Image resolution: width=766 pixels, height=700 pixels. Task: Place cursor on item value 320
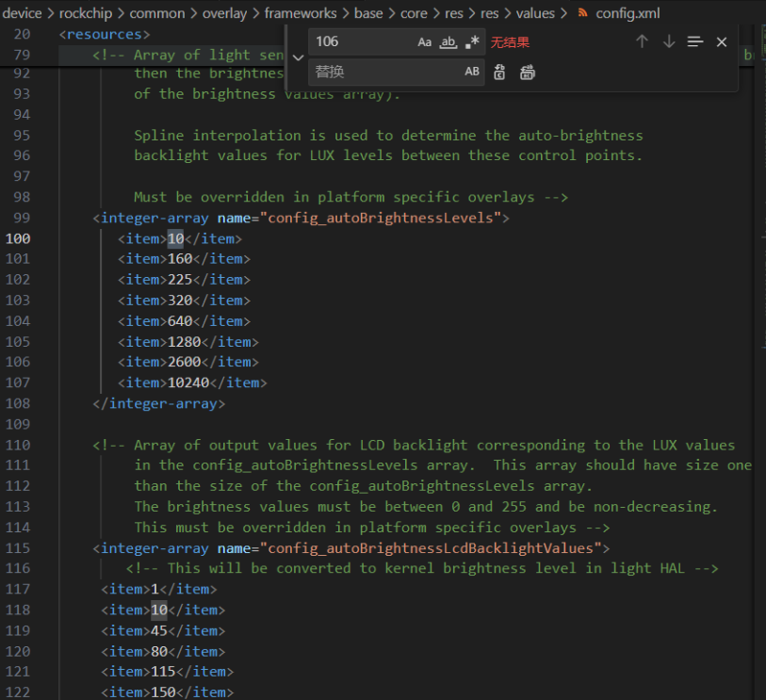[x=180, y=300]
